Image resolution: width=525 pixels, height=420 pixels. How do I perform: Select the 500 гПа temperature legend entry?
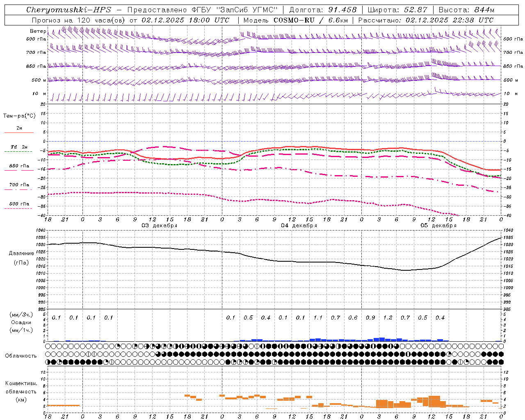(19, 204)
